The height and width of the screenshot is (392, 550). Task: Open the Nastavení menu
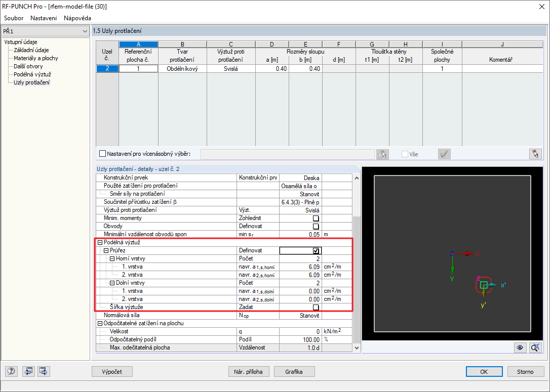point(44,18)
